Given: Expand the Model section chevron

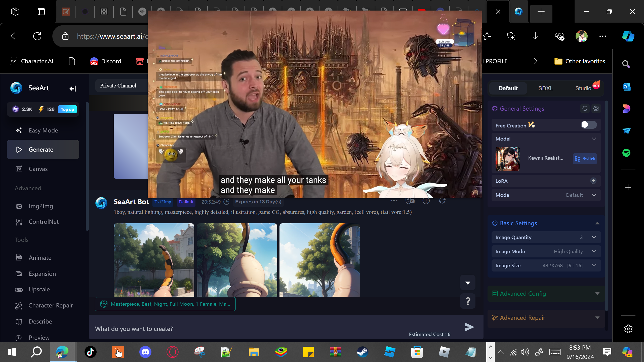Looking at the screenshot, I should tap(594, 139).
